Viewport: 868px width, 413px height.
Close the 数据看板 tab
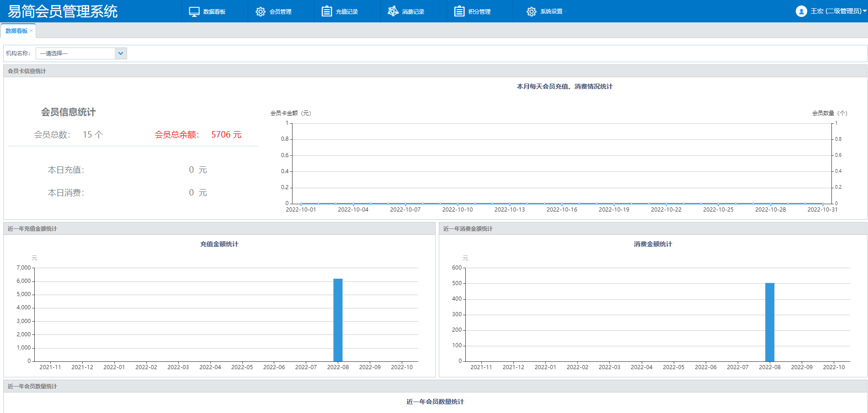pos(31,31)
